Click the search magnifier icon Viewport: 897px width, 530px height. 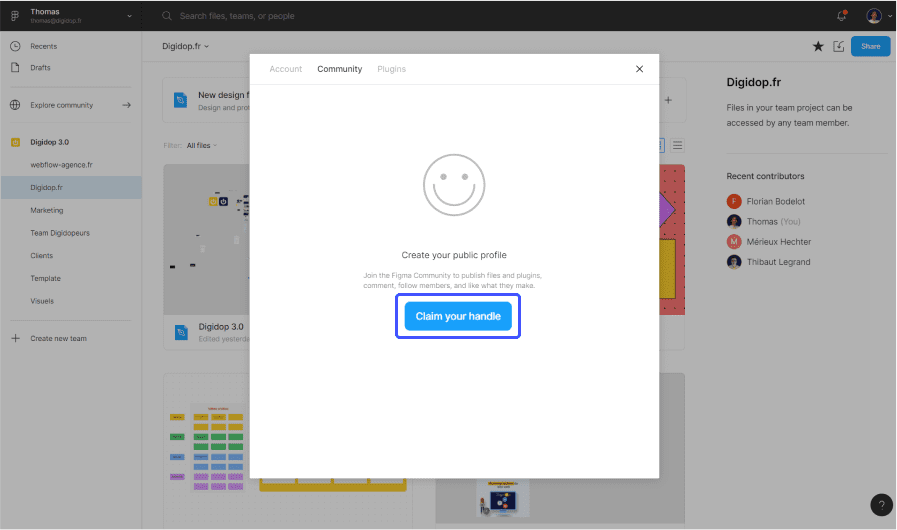tap(167, 16)
